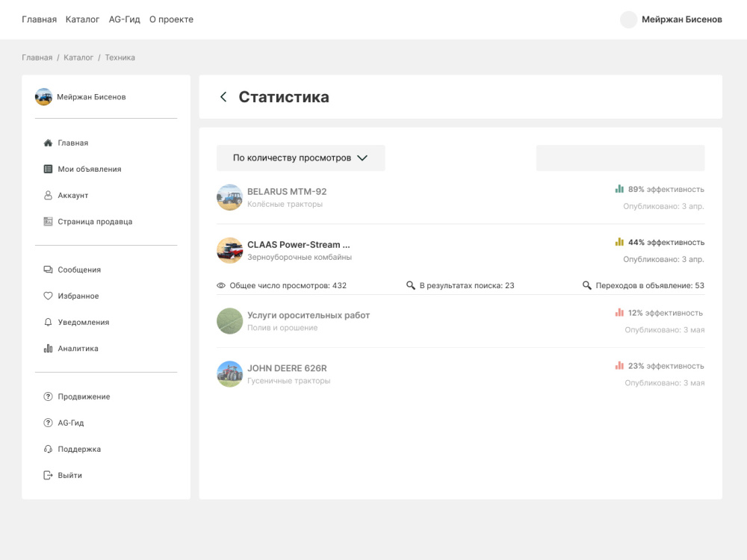Click Гусеничные тракторы category text
This screenshot has height=560, width=747.
click(288, 381)
